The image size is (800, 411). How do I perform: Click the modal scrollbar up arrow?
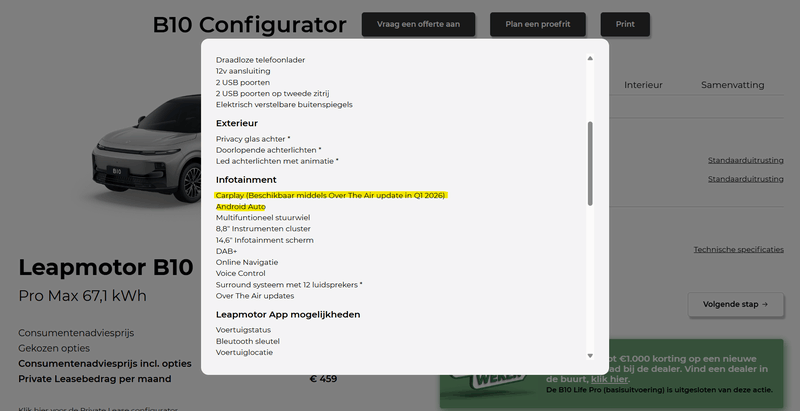coord(590,58)
